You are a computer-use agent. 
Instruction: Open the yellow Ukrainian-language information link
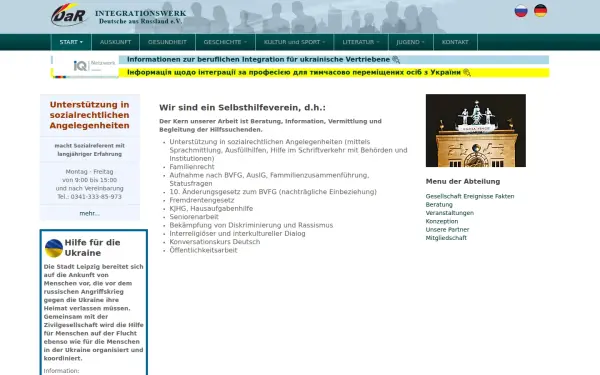point(294,72)
